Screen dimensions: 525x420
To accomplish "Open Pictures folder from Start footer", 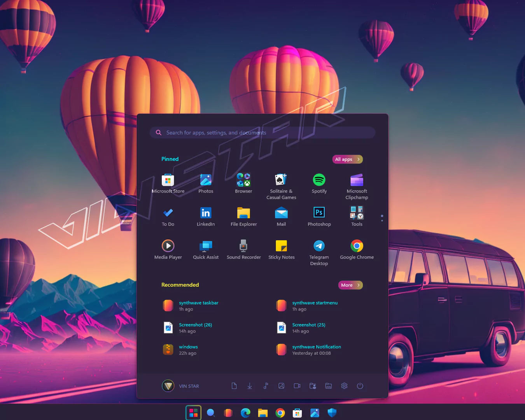I will [x=281, y=386].
